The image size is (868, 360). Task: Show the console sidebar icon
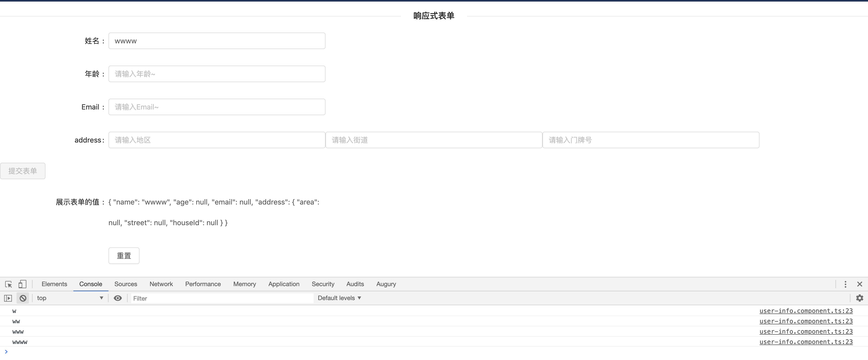point(8,298)
